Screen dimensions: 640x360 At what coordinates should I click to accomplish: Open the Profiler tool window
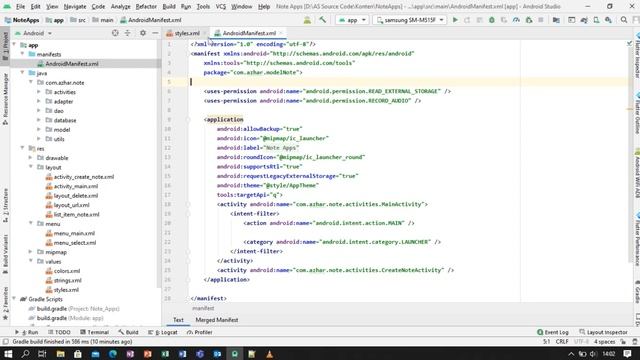pos(200,332)
